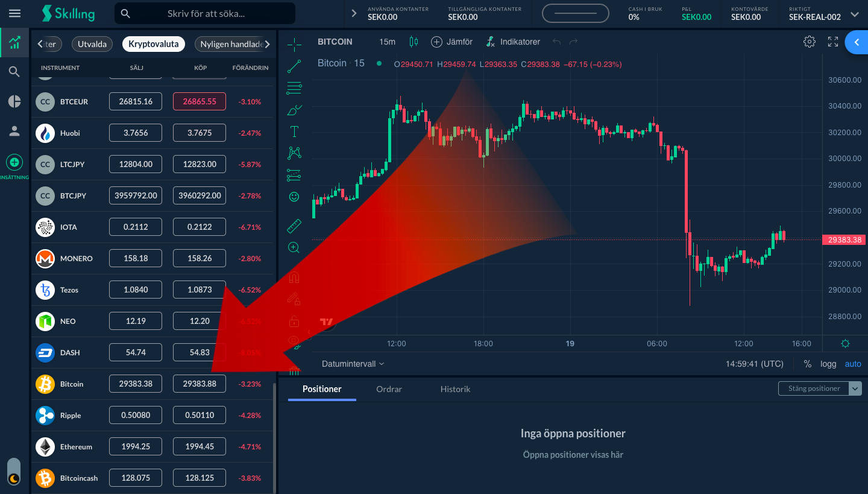
Task: Switch to the Ordrar tab
Action: [x=389, y=389]
